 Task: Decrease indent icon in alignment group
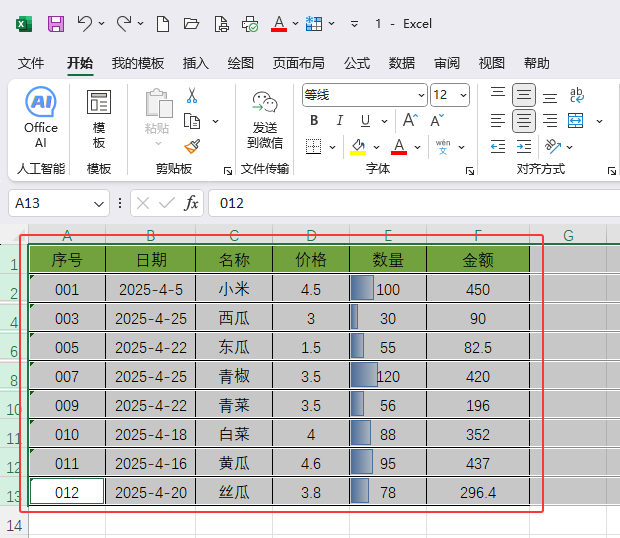pyautogui.click(x=498, y=147)
